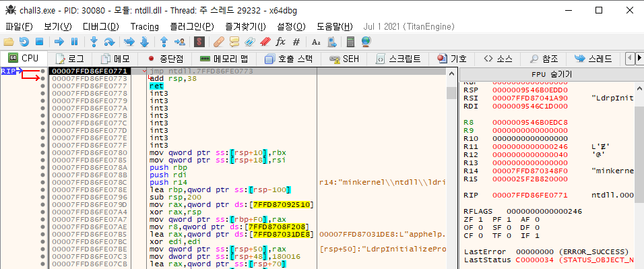This screenshot has width=644, height=269.
Task: Open the 디버그(D) menu
Action: (x=100, y=27)
